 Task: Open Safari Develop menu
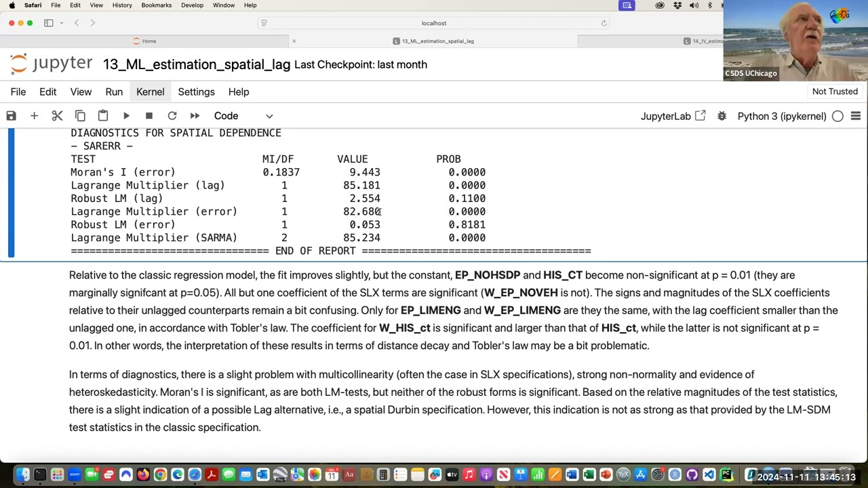[192, 5]
